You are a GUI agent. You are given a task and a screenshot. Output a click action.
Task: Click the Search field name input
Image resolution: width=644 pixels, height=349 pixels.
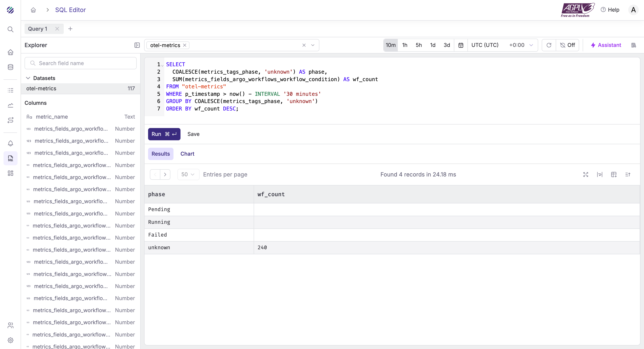(x=81, y=63)
